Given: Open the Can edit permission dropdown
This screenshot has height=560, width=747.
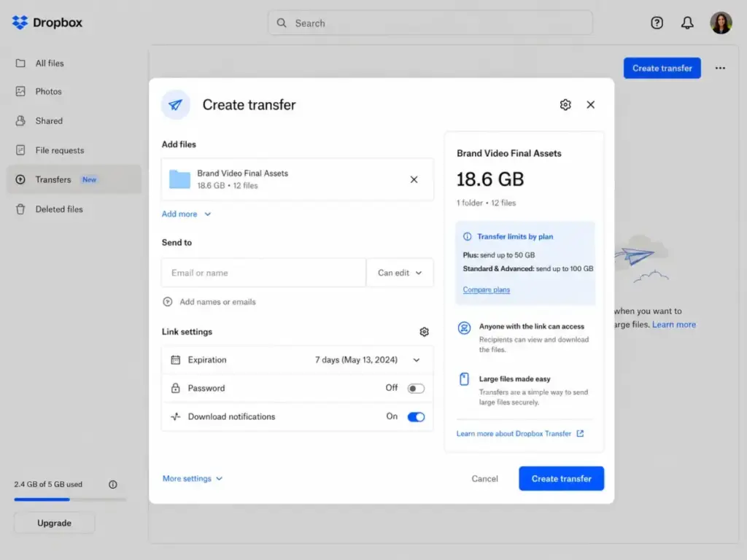Looking at the screenshot, I should [400, 273].
